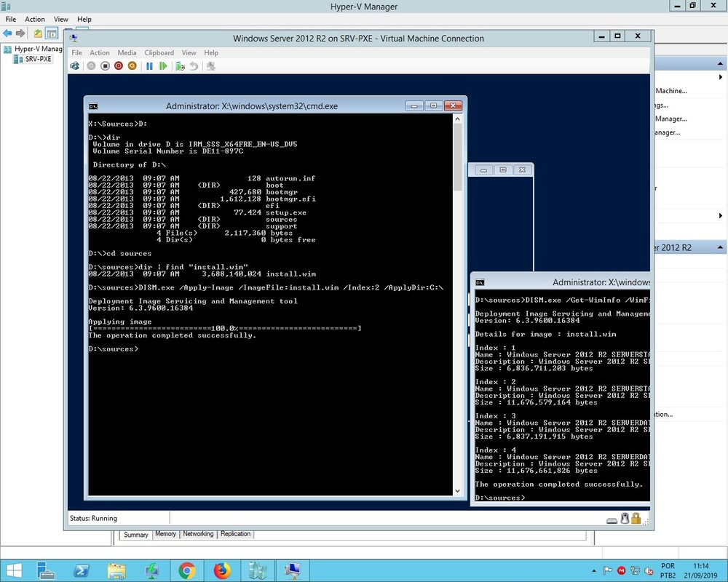Open File Explorer from taskbar
The height and width of the screenshot is (582, 728).
point(116,570)
